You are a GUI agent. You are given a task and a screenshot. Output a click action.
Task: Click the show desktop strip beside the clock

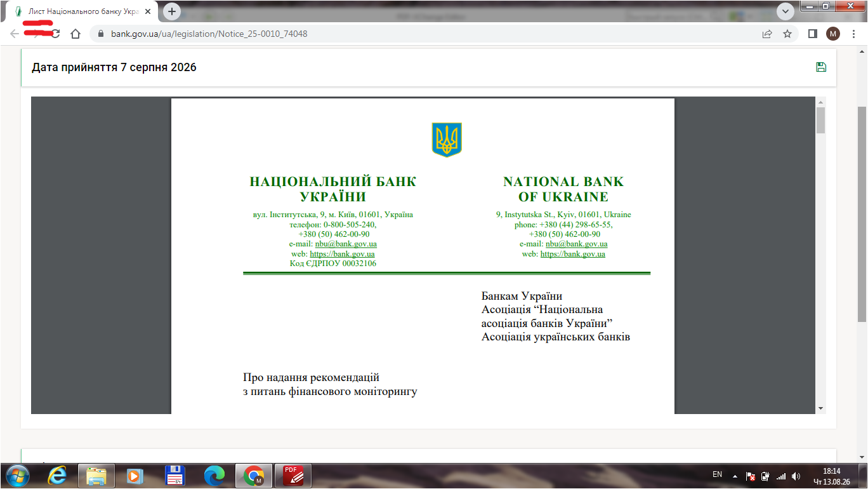(863, 476)
